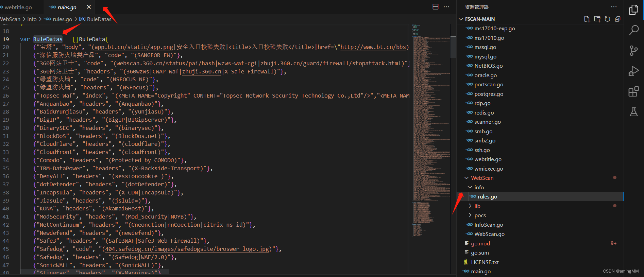Split the editor to the right
644x277 pixels.
pos(435,7)
